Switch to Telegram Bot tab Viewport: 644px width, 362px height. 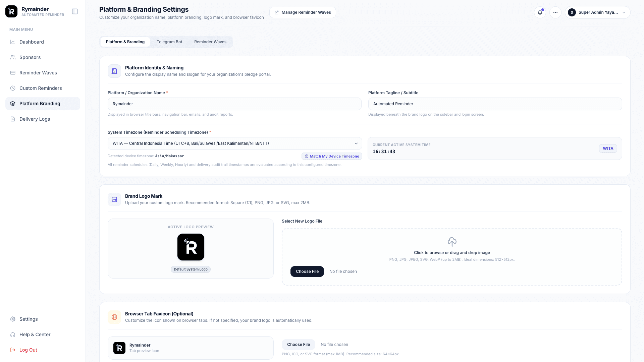tap(169, 42)
